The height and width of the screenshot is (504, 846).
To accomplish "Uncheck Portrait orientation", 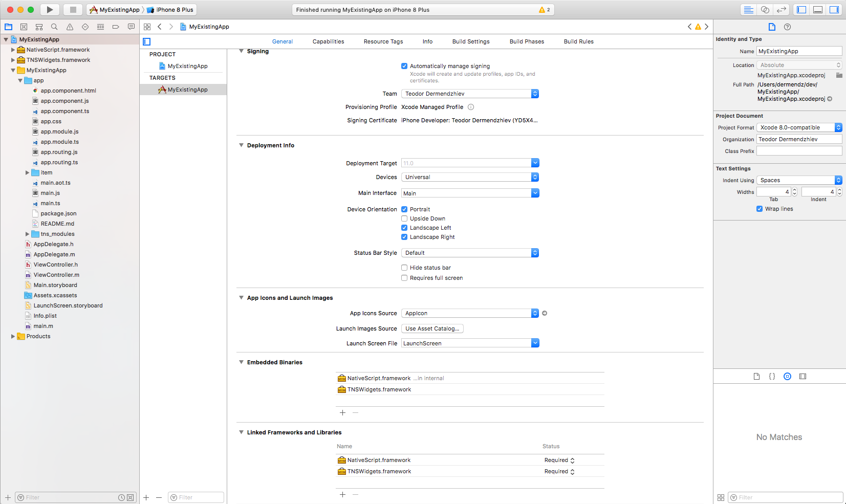I will click(x=404, y=209).
